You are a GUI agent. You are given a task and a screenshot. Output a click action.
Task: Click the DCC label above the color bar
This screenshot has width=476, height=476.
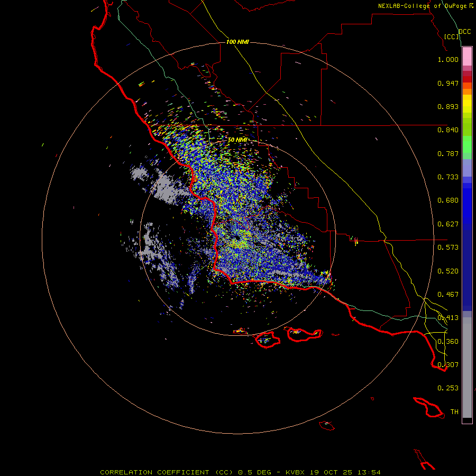point(464,32)
